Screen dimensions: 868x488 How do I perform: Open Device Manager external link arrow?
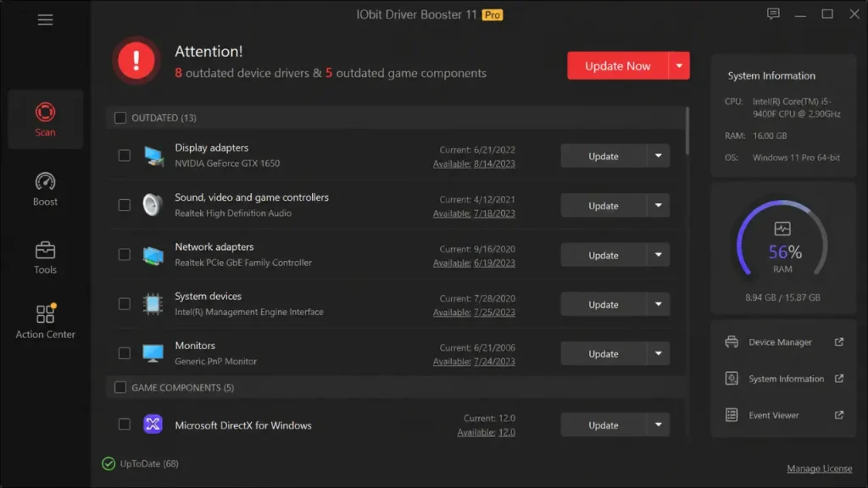[839, 342]
